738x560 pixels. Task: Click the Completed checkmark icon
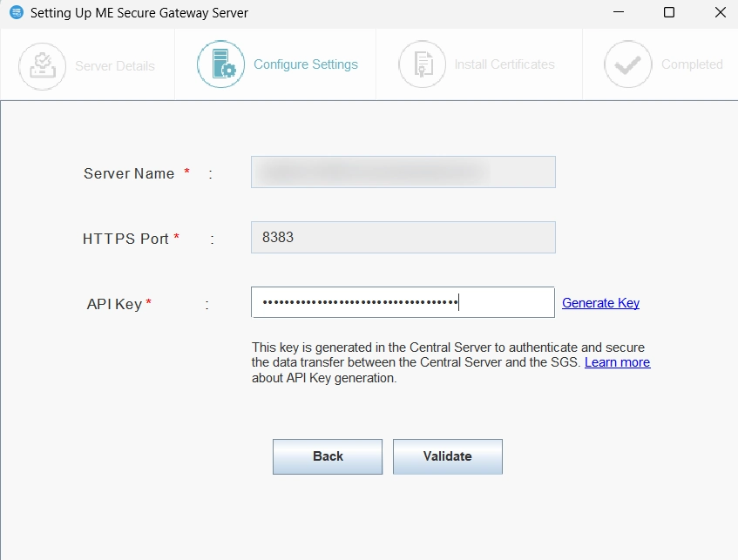(626, 64)
